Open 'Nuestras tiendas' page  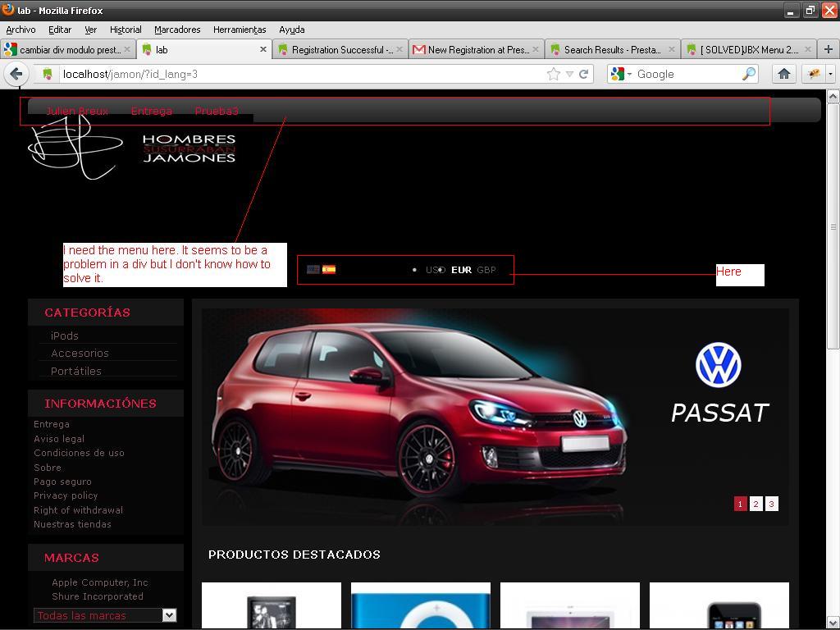(72, 524)
